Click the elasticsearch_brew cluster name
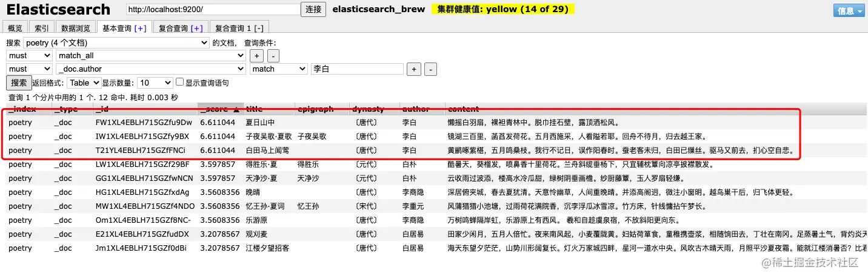 [378, 10]
